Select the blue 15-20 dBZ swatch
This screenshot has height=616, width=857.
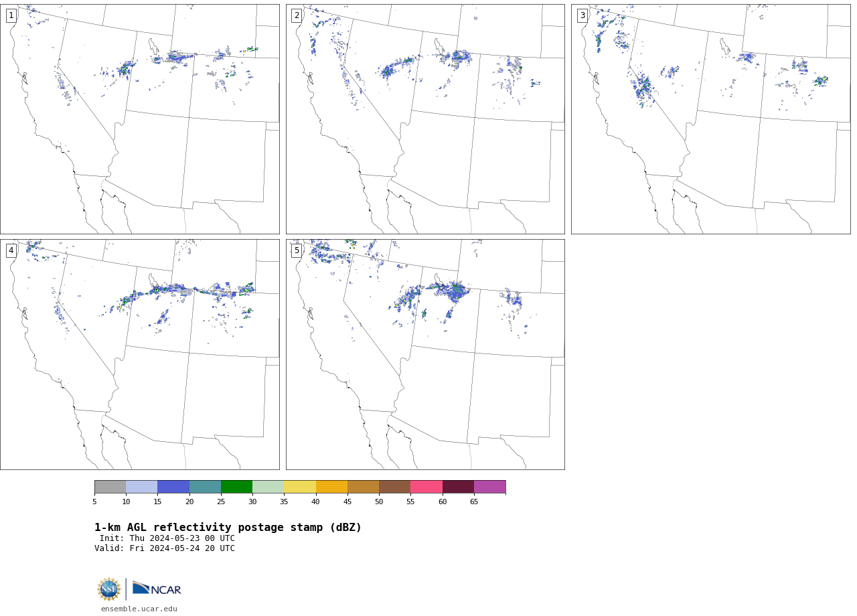(x=173, y=487)
